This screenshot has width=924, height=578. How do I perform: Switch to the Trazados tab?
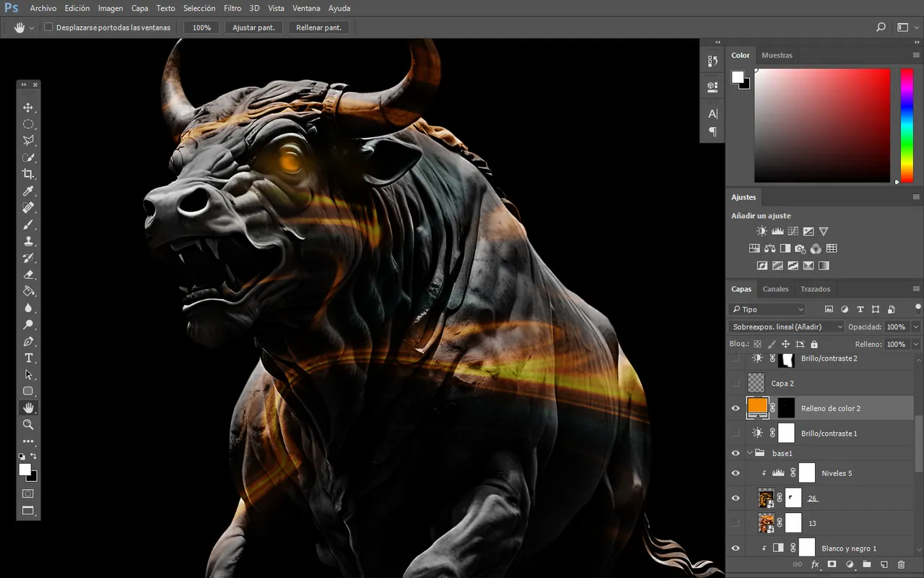[816, 289]
